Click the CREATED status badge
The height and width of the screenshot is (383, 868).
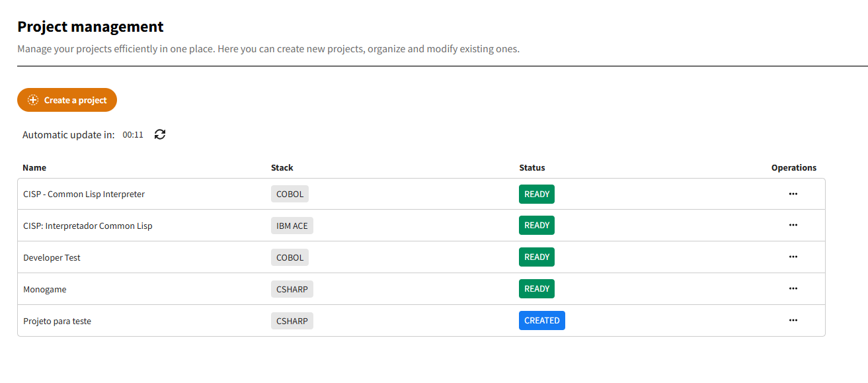pyautogui.click(x=541, y=321)
